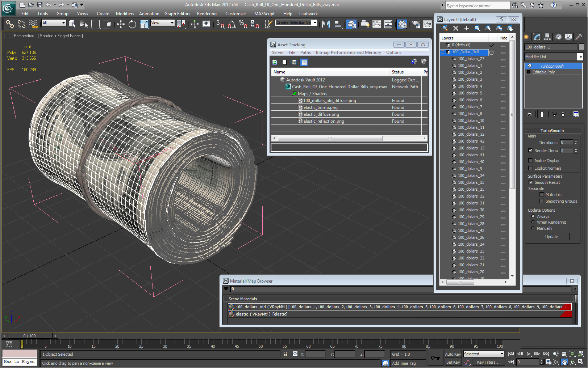Activate Select and Move tool

tap(121, 24)
